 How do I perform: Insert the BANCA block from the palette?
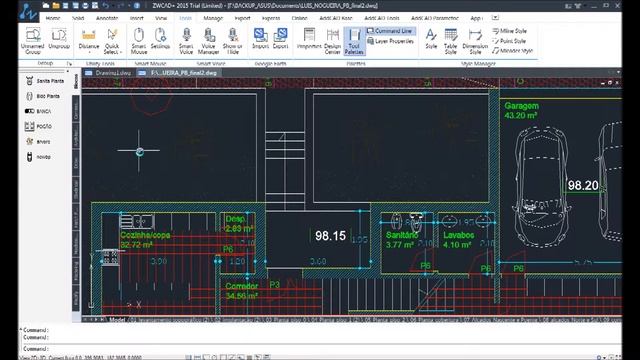38,111
